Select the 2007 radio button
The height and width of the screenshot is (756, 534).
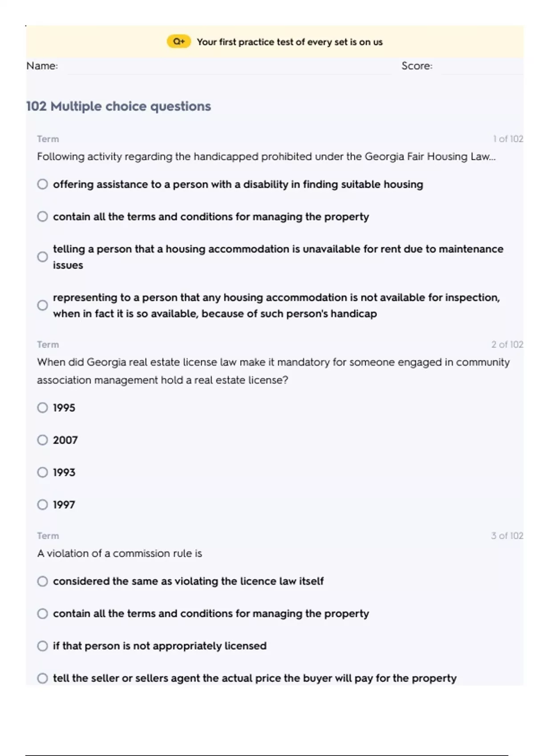[x=43, y=440]
